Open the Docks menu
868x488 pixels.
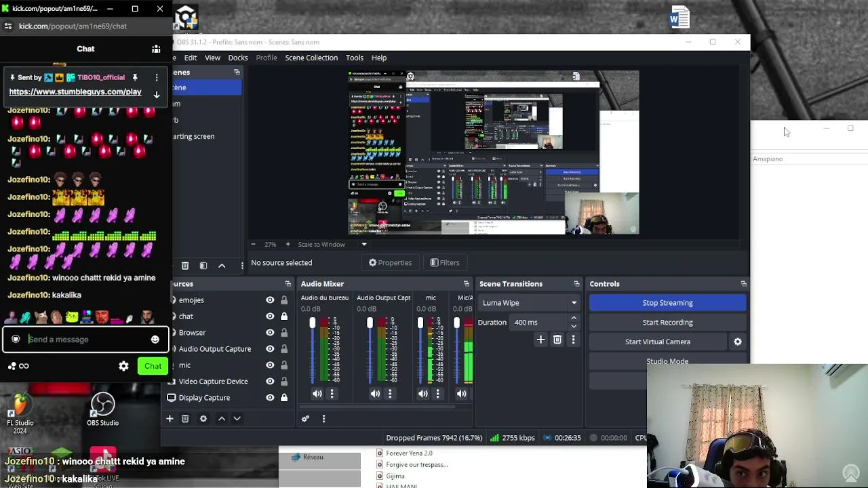click(x=238, y=58)
